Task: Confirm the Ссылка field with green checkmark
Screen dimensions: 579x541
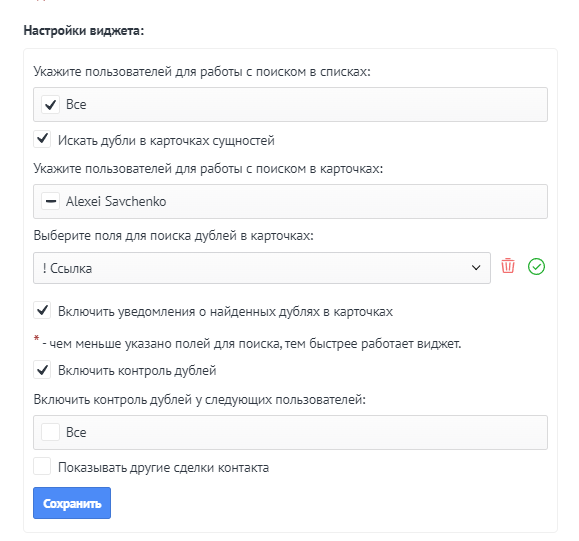Action: [x=536, y=267]
